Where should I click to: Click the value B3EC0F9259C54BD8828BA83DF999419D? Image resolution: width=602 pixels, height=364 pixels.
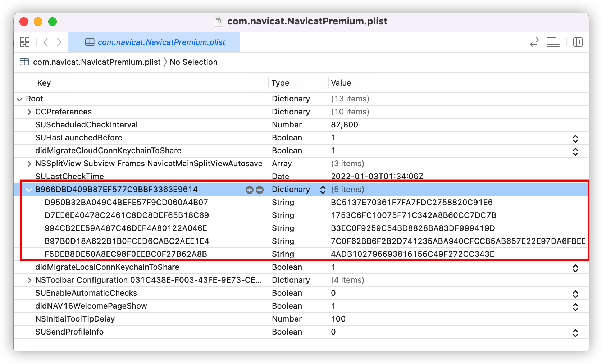(413, 228)
